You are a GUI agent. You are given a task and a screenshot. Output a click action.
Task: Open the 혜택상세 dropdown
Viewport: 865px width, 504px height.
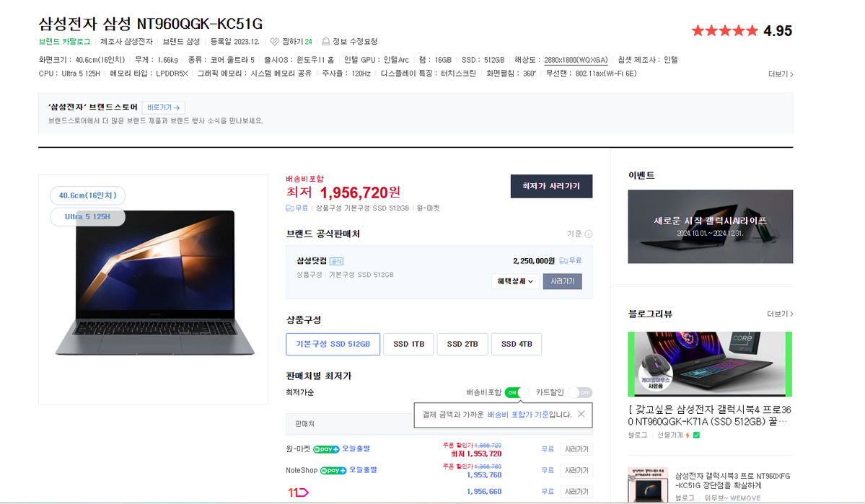515,281
